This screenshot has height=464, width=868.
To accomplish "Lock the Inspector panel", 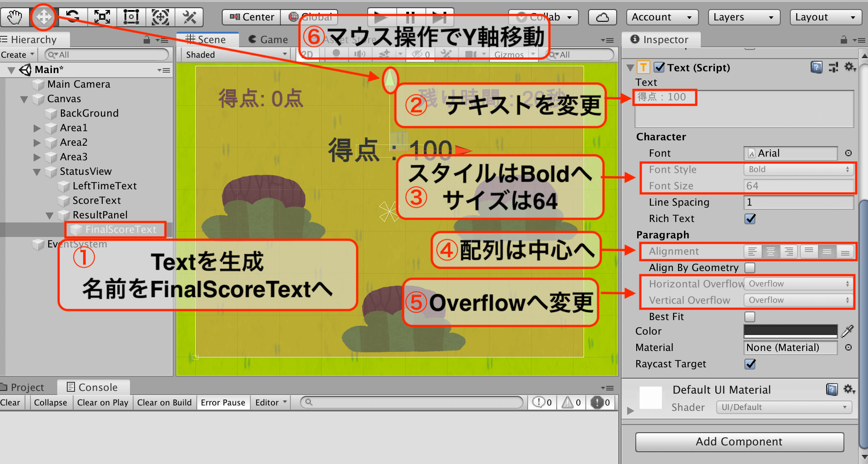I will click(843, 40).
